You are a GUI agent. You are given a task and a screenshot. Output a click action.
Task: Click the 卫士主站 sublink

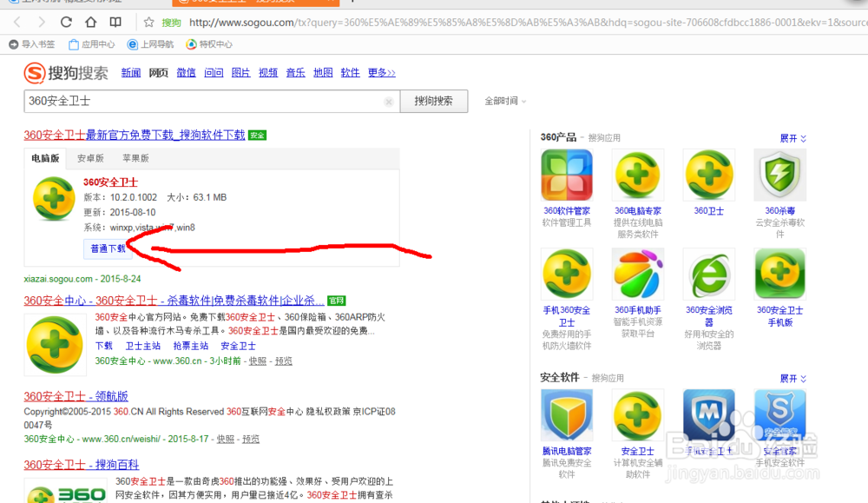143,347
